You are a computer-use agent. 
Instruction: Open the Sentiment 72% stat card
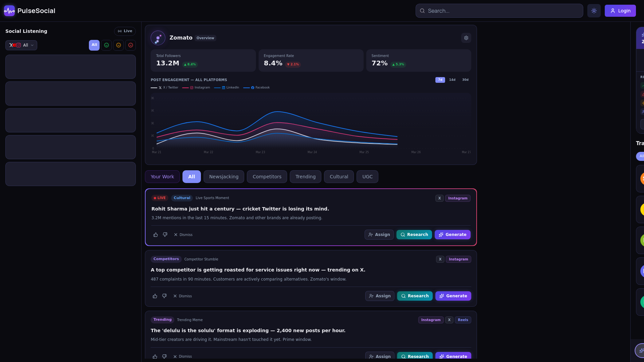[x=419, y=61]
